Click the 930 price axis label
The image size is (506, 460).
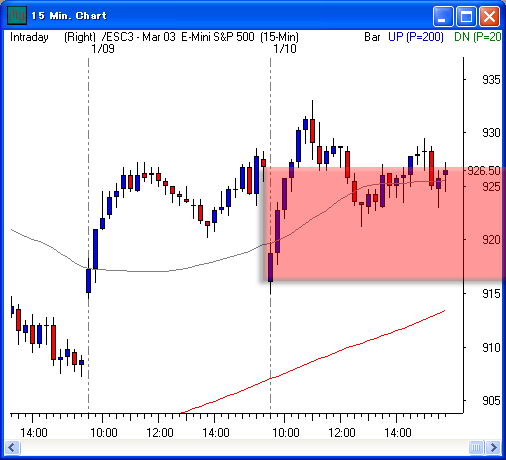(x=491, y=133)
